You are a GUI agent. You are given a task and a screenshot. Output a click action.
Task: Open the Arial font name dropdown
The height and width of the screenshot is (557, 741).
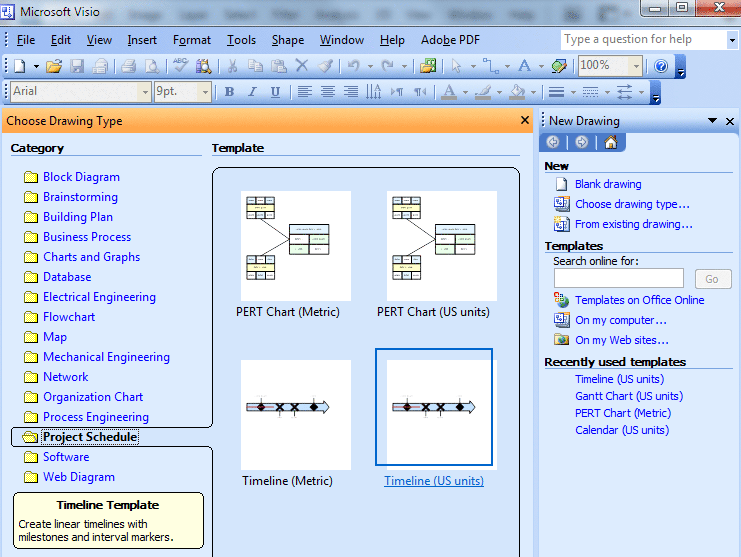[x=145, y=92]
